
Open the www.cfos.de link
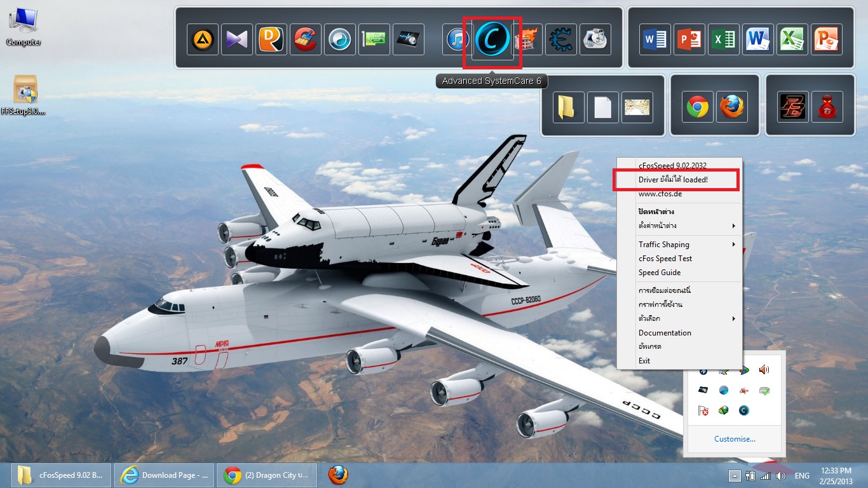pos(679,194)
